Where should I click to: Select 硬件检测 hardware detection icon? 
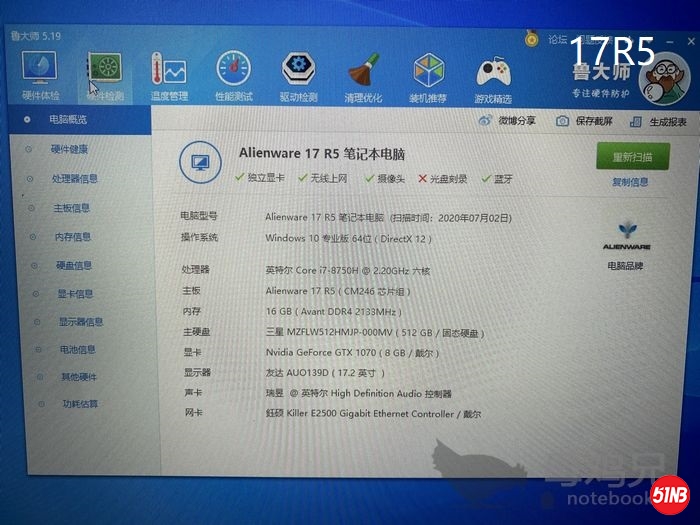click(x=105, y=72)
